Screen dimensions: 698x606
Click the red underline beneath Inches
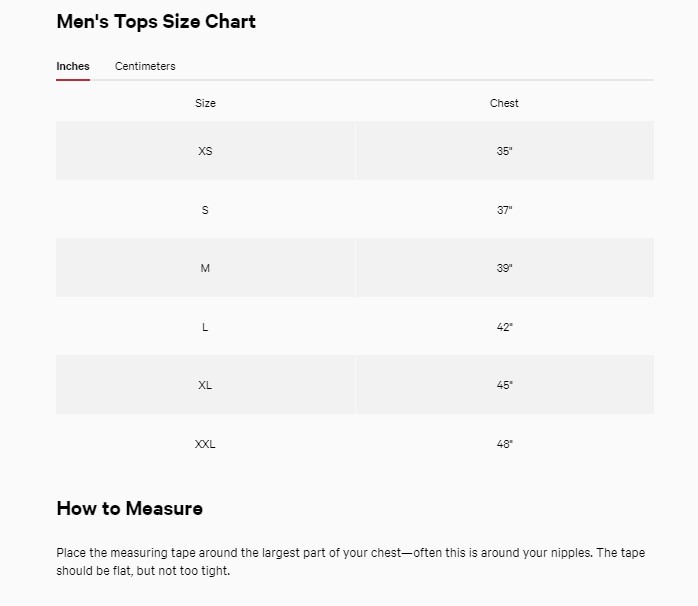pos(73,79)
